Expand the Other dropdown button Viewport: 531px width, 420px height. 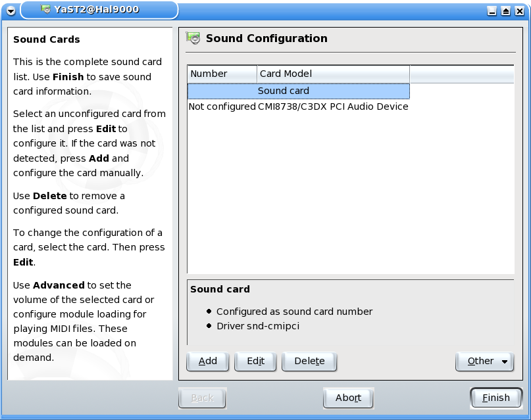(x=484, y=361)
